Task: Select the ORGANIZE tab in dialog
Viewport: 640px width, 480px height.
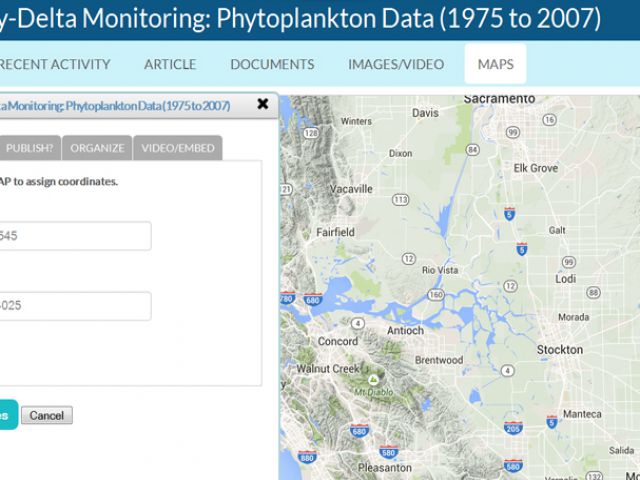Action: click(x=97, y=148)
